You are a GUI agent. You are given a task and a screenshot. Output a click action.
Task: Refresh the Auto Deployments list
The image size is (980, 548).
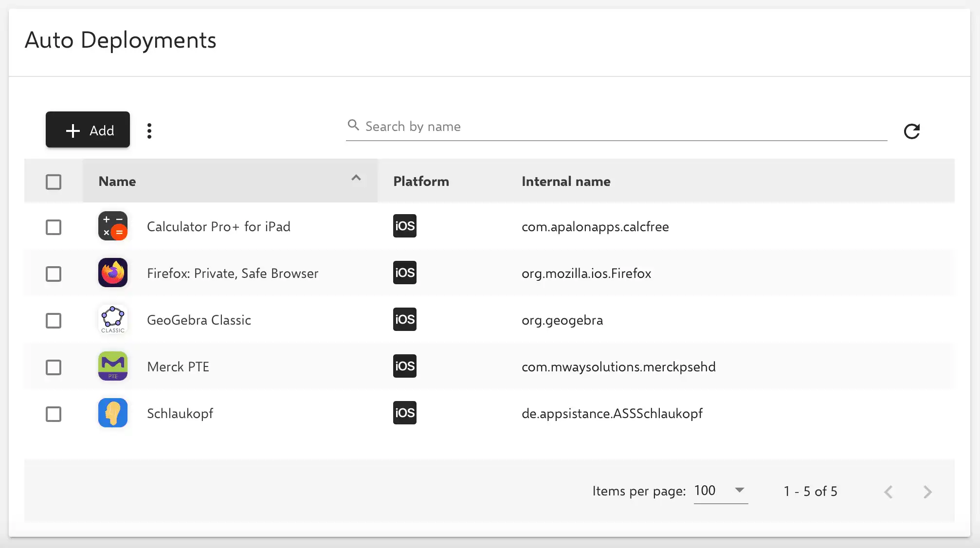tap(911, 131)
